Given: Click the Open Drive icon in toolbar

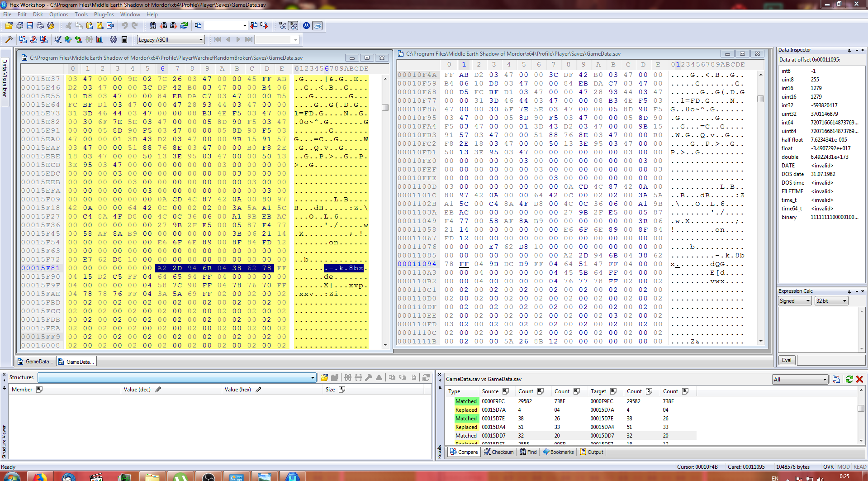Looking at the screenshot, I should point(19,26).
